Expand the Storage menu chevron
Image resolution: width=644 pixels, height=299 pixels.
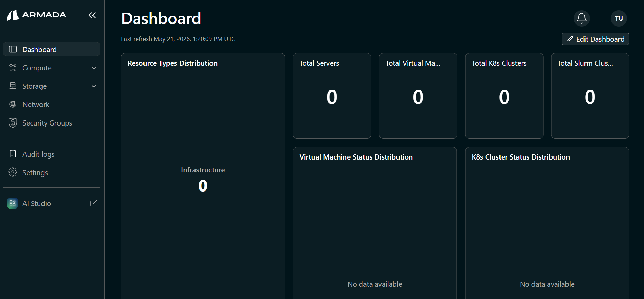pos(94,86)
